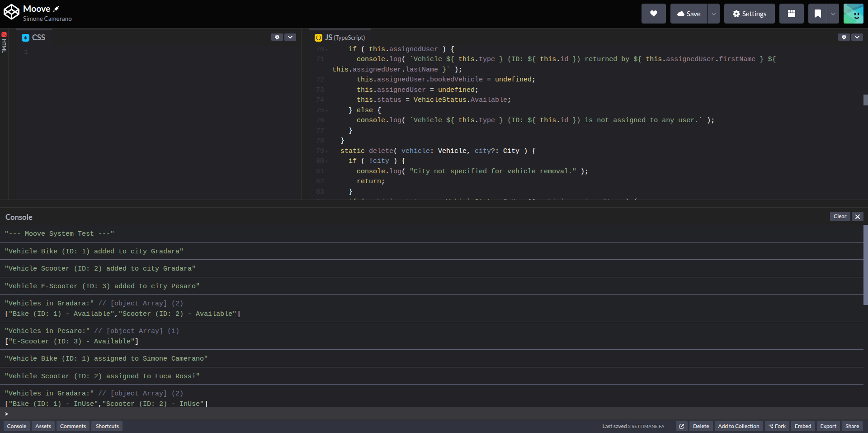Open the user avatar menu
Image resolution: width=868 pixels, height=433 pixels.
pyautogui.click(x=853, y=14)
